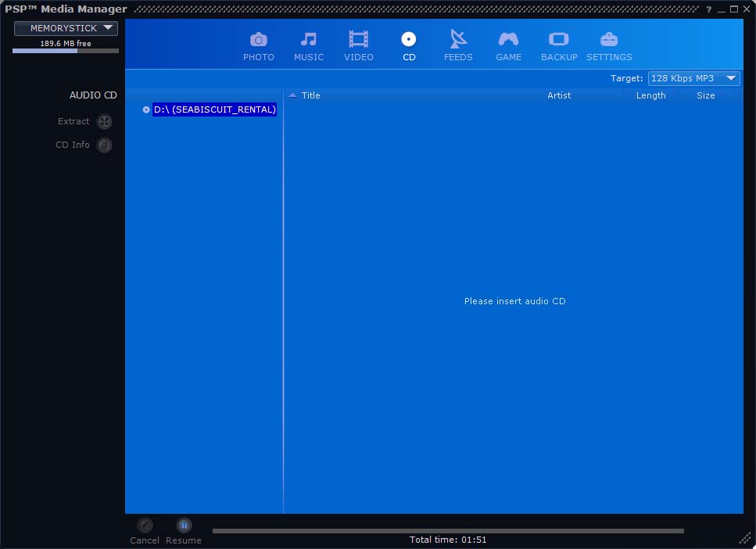Image resolution: width=756 pixels, height=549 pixels.
Task: Open the help question mark
Action: [709, 9]
